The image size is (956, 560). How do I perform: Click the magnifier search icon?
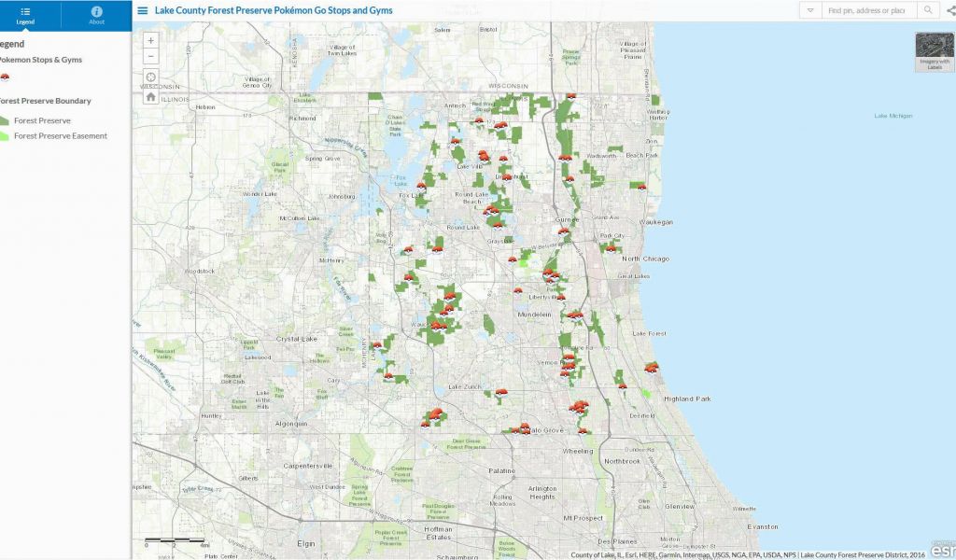coord(927,10)
